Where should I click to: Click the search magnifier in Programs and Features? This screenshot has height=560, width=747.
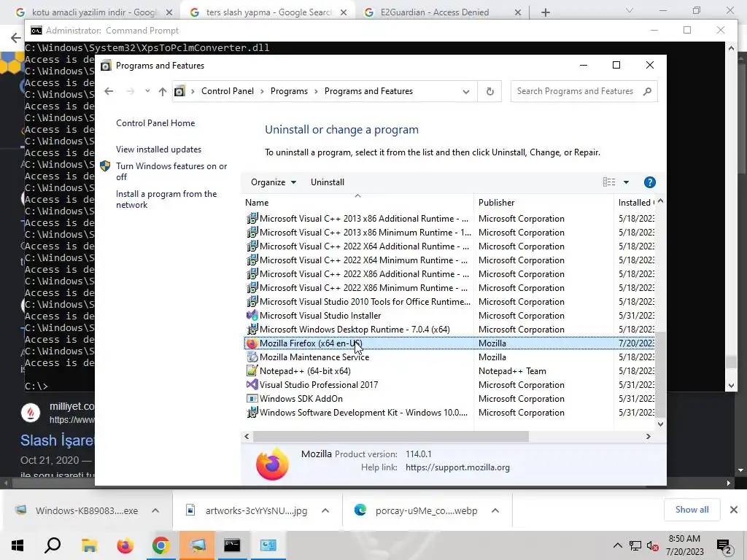(x=647, y=91)
